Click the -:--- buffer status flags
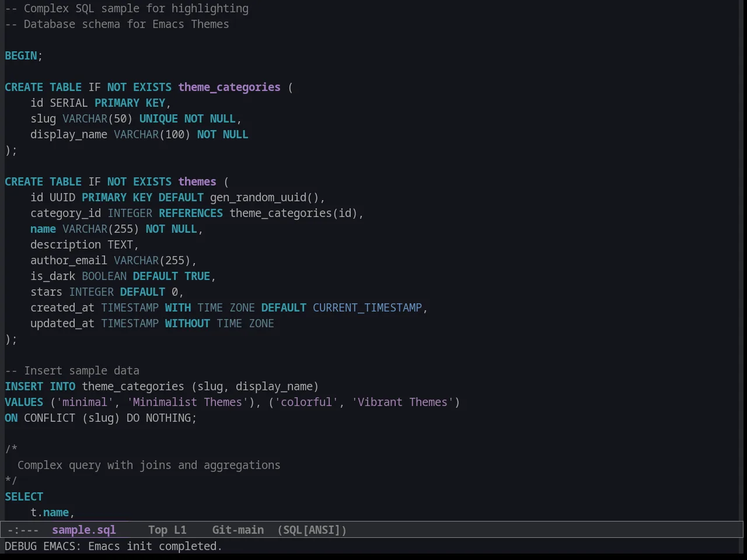Screen dimensions: 747x560 [x=23, y=530]
